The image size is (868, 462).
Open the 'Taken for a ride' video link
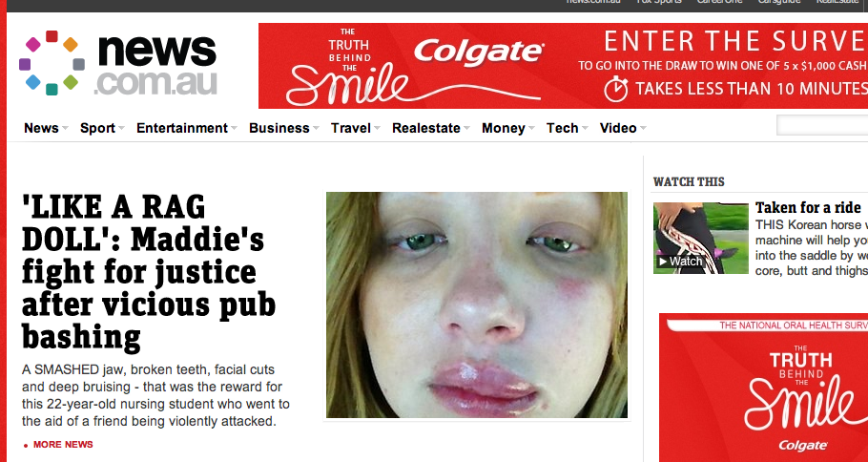coord(808,208)
